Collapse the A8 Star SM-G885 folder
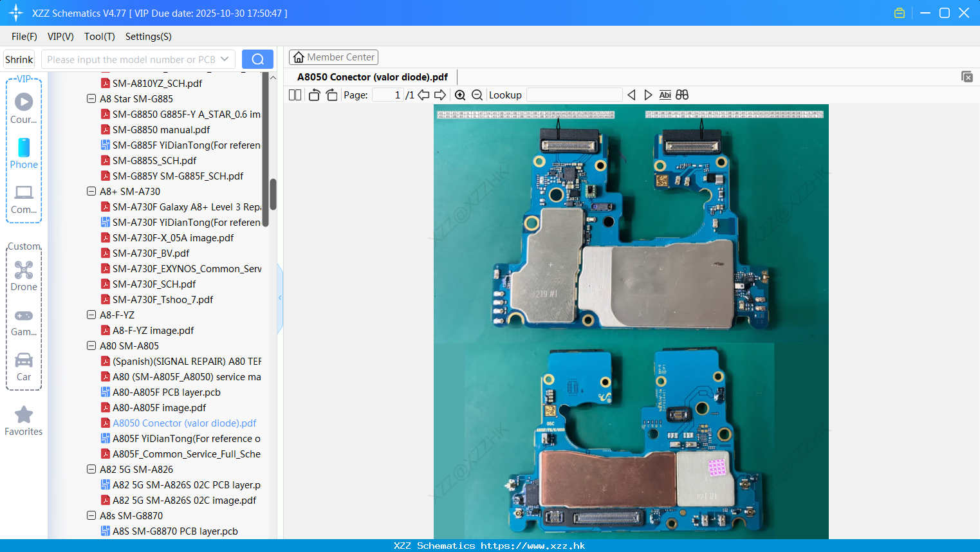 [x=91, y=99]
